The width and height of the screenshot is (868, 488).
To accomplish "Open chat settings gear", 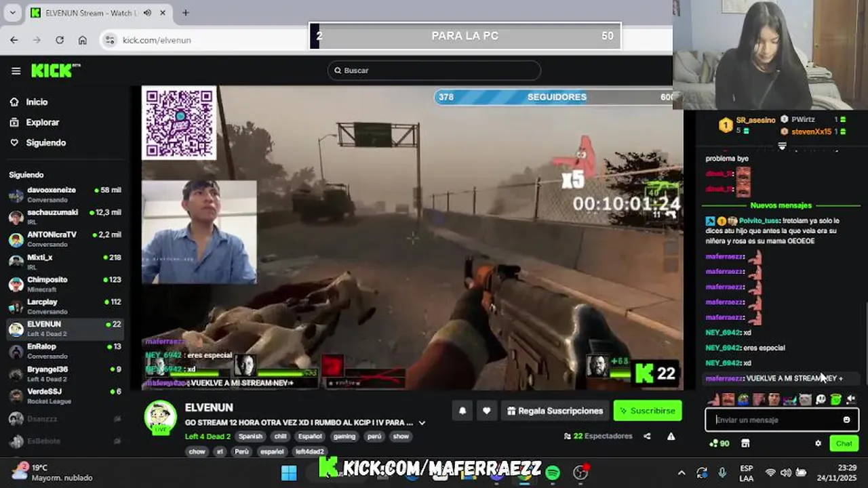I will point(818,443).
